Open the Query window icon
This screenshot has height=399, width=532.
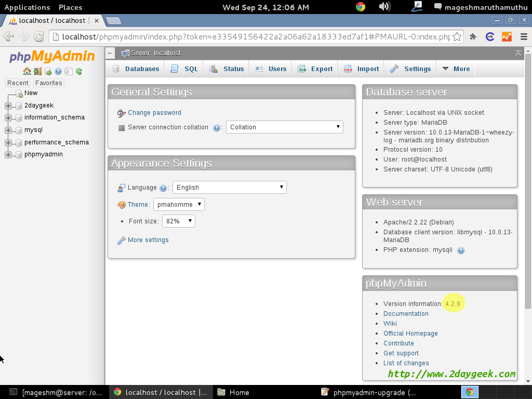point(48,72)
